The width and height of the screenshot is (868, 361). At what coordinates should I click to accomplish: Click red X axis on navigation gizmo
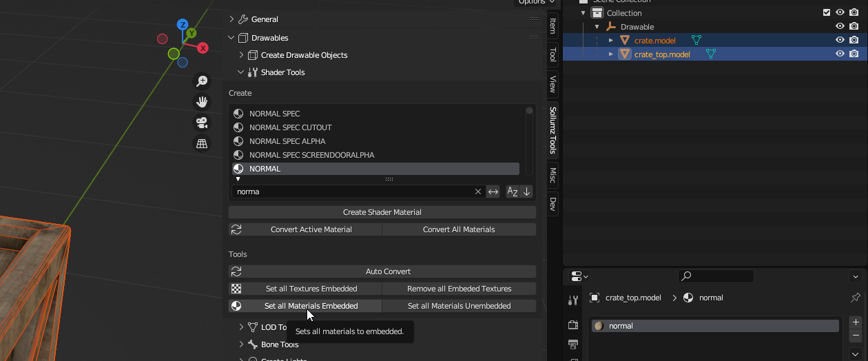tap(203, 48)
